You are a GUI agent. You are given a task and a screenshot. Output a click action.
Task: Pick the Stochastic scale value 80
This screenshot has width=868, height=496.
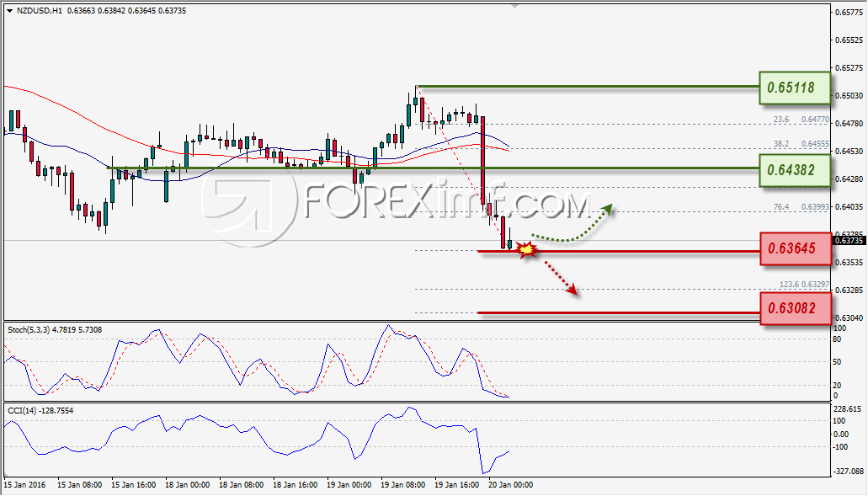pos(838,339)
